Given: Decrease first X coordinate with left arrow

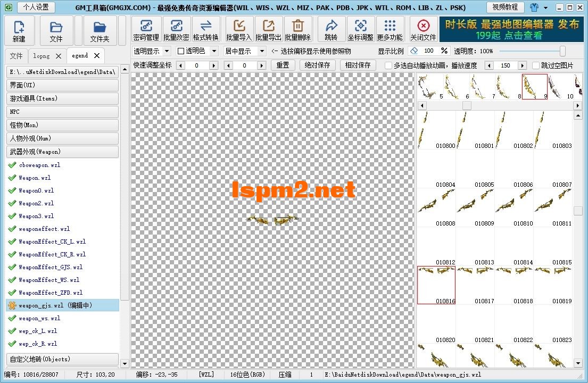Looking at the screenshot, I should (x=181, y=65).
